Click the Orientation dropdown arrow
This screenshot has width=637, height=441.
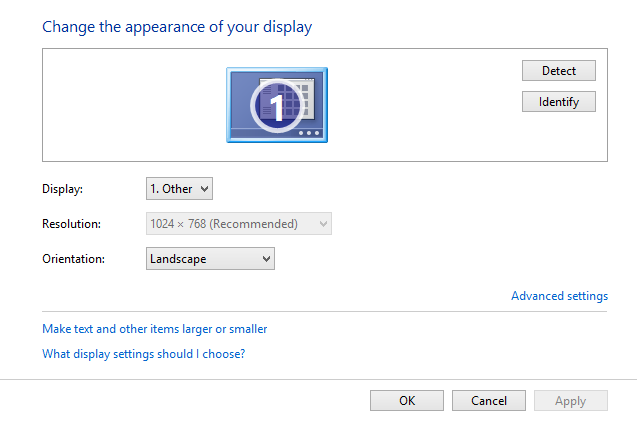pos(265,259)
